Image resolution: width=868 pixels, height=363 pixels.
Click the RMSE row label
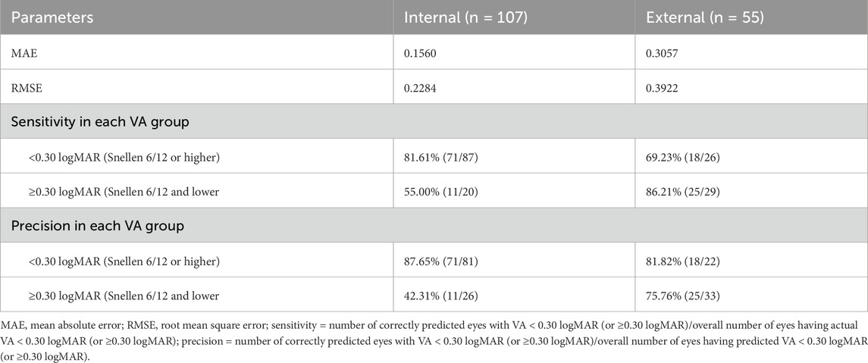(x=27, y=86)
